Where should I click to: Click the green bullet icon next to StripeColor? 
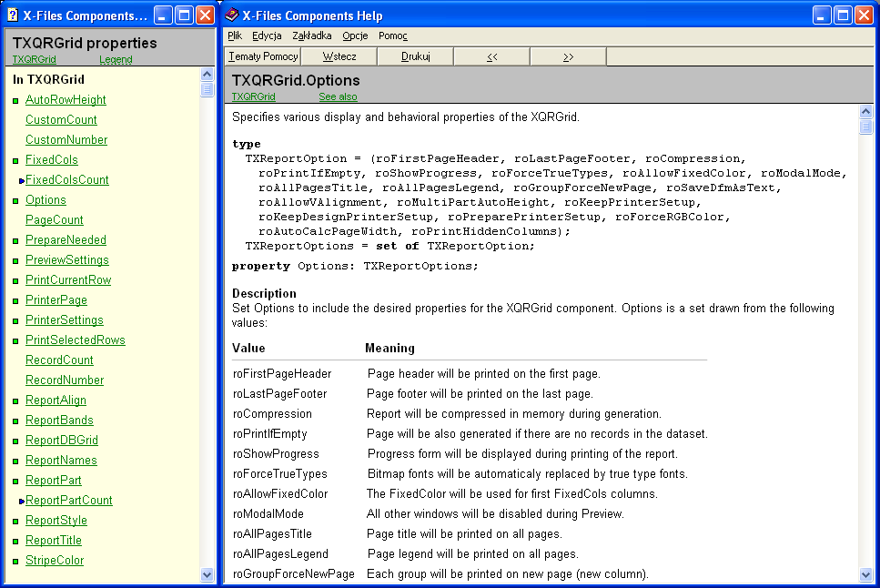(15, 562)
